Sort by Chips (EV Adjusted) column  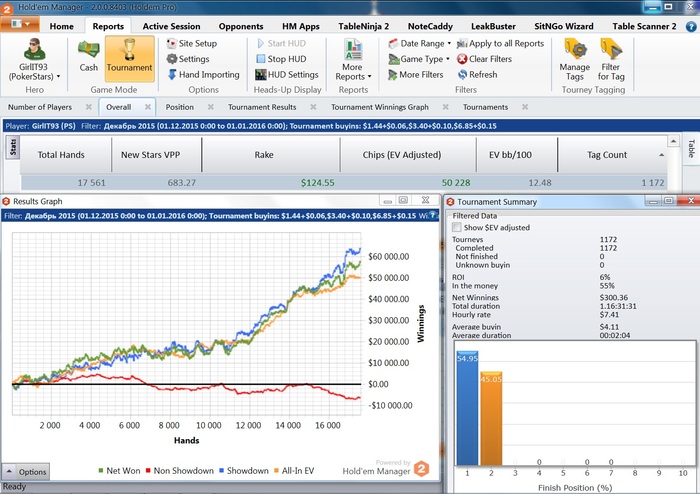[x=408, y=155]
